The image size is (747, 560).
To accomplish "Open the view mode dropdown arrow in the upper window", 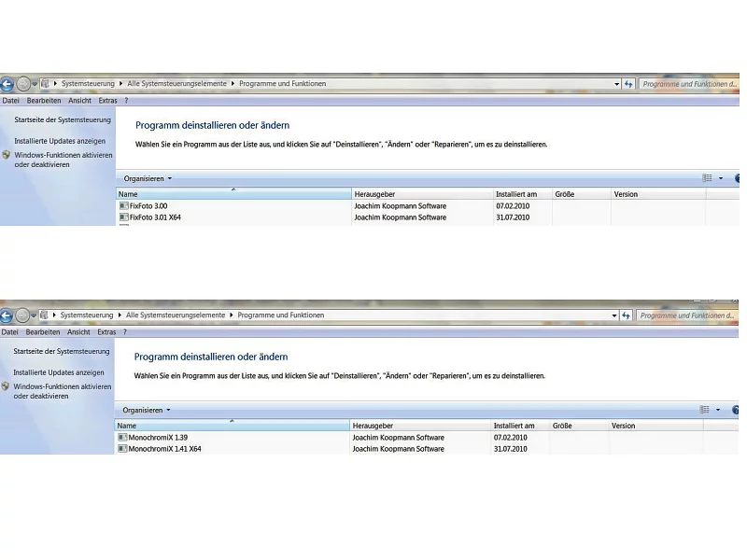I will pyautogui.click(x=721, y=178).
